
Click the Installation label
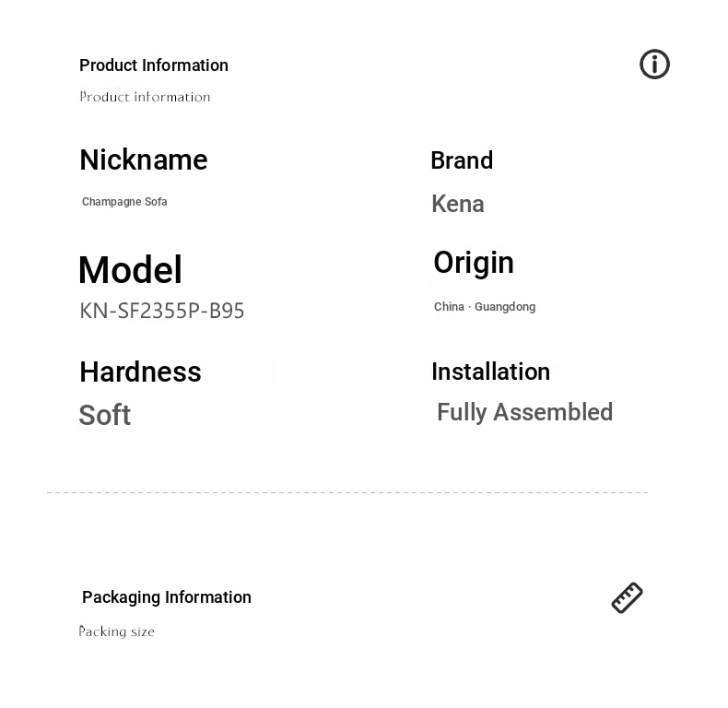[491, 372]
